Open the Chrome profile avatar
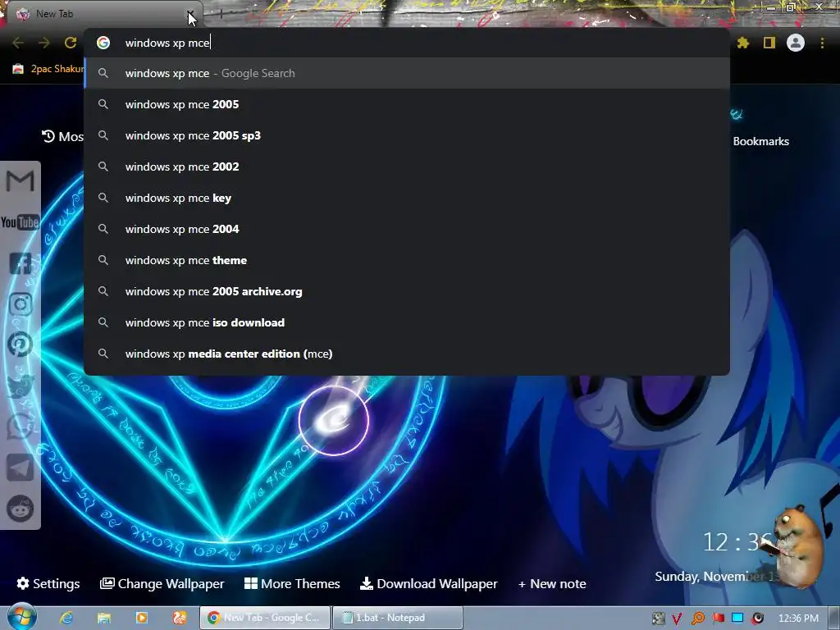Viewport: 840px width, 630px height. click(x=796, y=43)
